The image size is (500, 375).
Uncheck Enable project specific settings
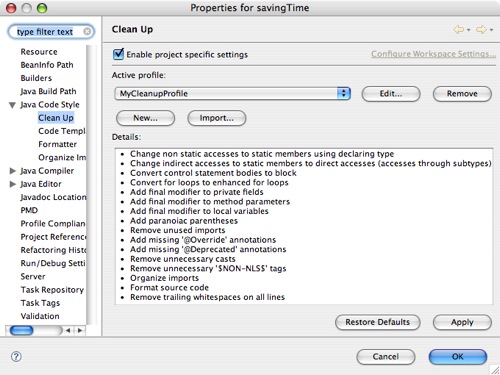[118, 54]
